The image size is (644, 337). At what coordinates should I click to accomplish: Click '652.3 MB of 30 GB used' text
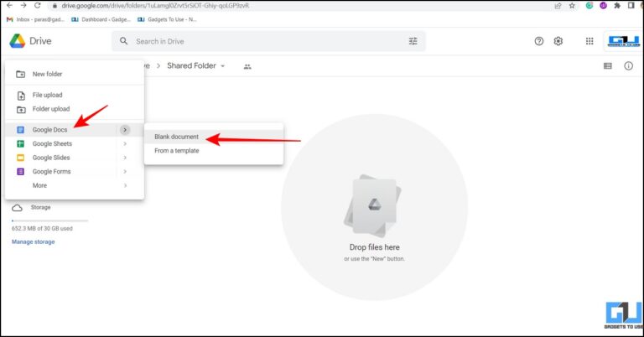(42, 229)
